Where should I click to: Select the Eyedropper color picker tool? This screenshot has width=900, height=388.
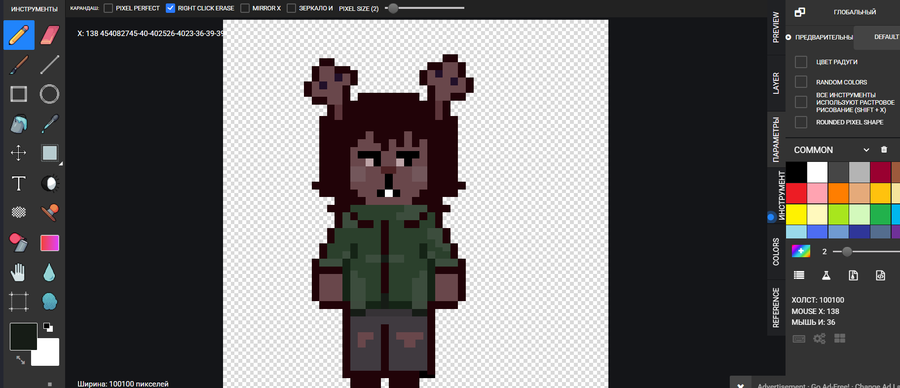point(50,123)
